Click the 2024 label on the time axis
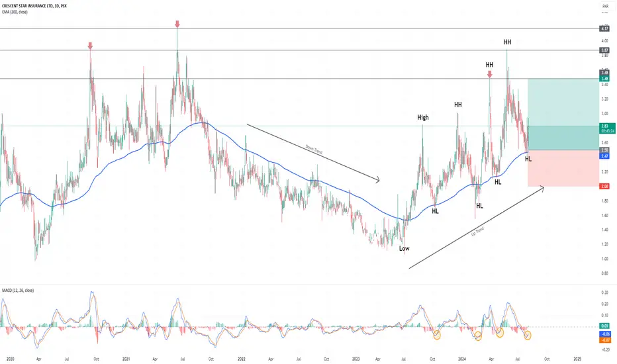The height and width of the screenshot is (364, 617). point(462,359)
